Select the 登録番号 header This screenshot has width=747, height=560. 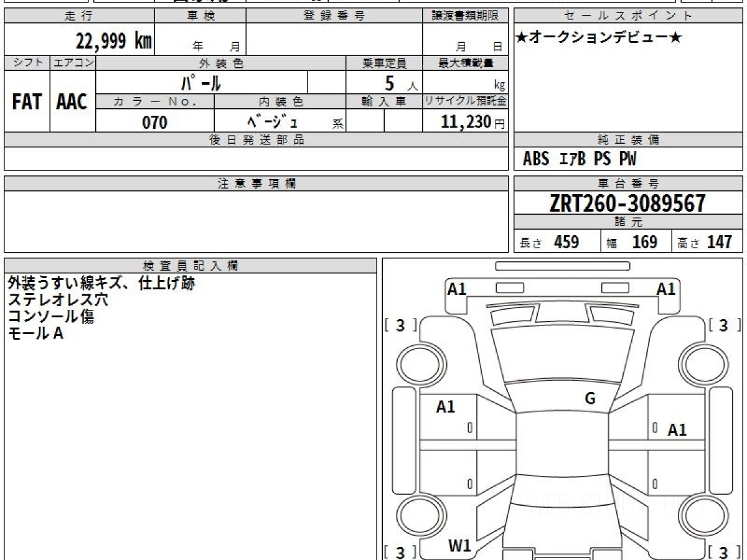coord(334,16)
